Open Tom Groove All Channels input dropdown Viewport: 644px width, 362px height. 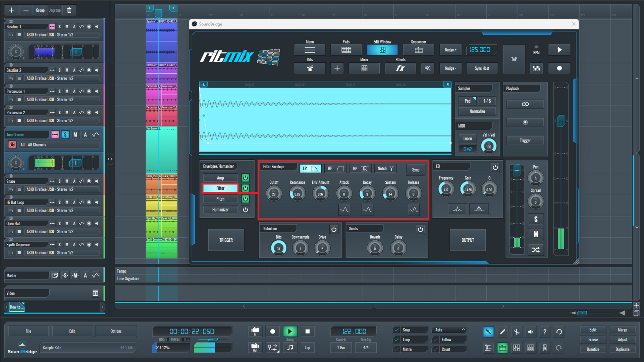59,145
